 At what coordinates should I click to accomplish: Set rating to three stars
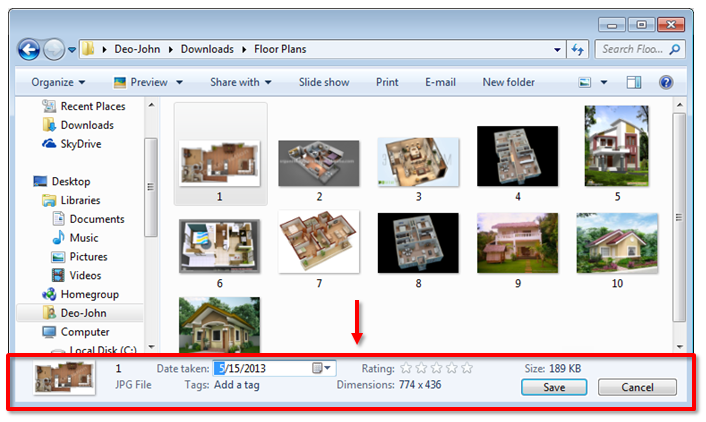[436, 368]
